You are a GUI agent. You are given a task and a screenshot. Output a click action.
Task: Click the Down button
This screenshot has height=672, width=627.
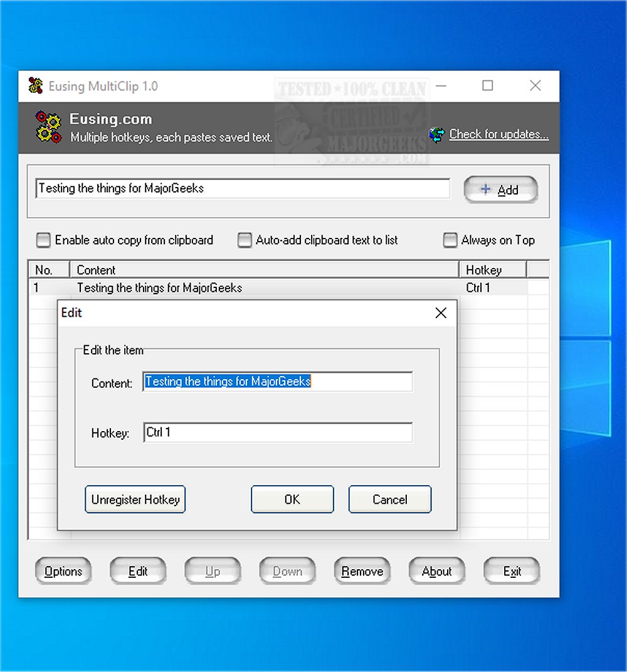[287, 571]
